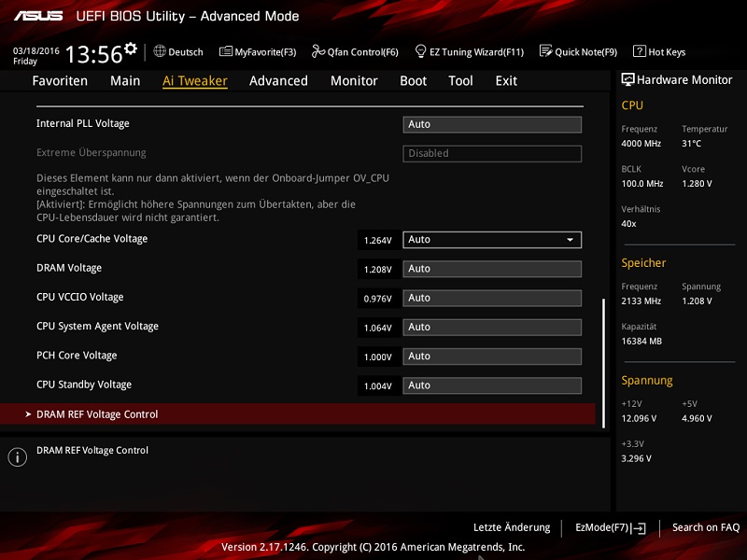Expand DRAM REF Voltage Control submenu

coord(298,414)
